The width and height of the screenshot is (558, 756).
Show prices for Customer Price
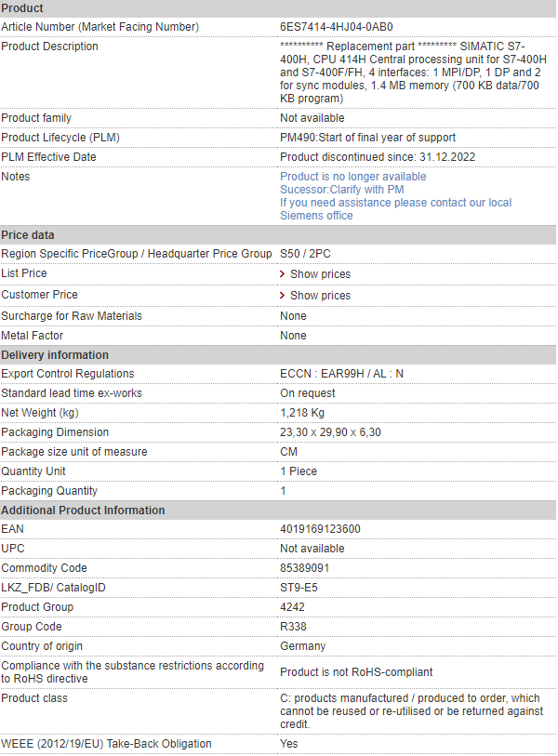(320, 295)
